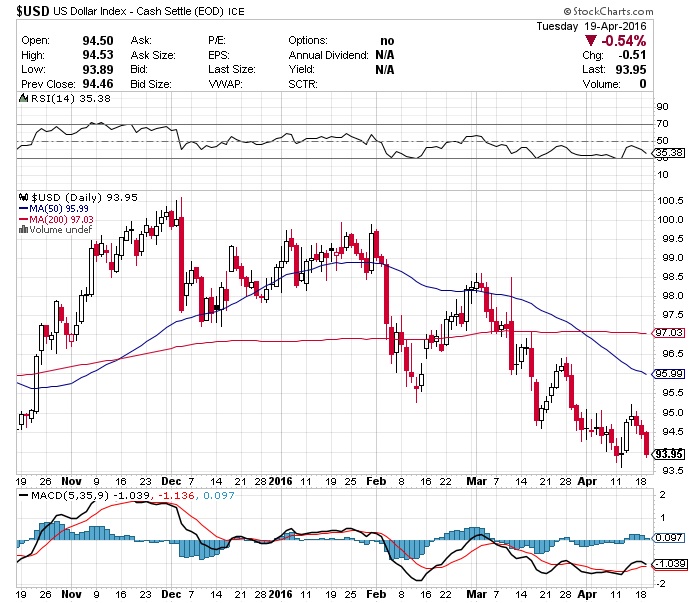
Task: Click the 93.95 last price tag on axis
Action: [x=669, y=454]
